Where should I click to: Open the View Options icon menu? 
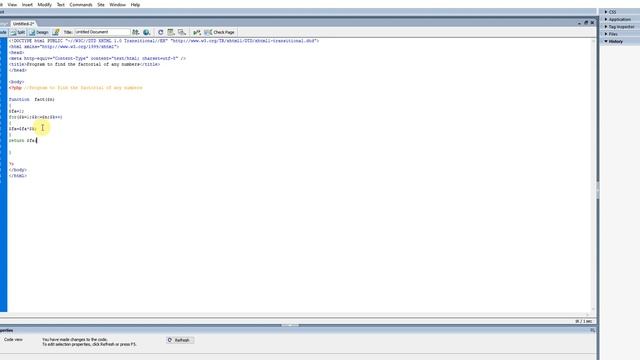pos(171,32)
